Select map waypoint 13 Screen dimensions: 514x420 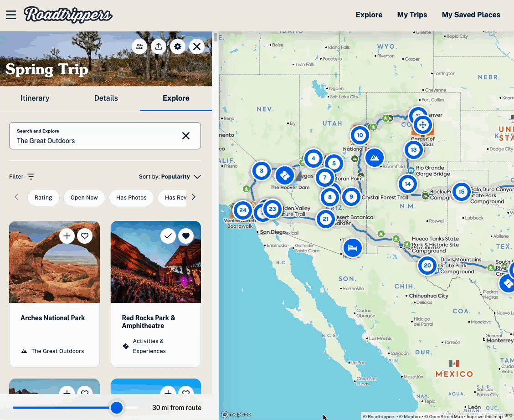tap(414, 150)
